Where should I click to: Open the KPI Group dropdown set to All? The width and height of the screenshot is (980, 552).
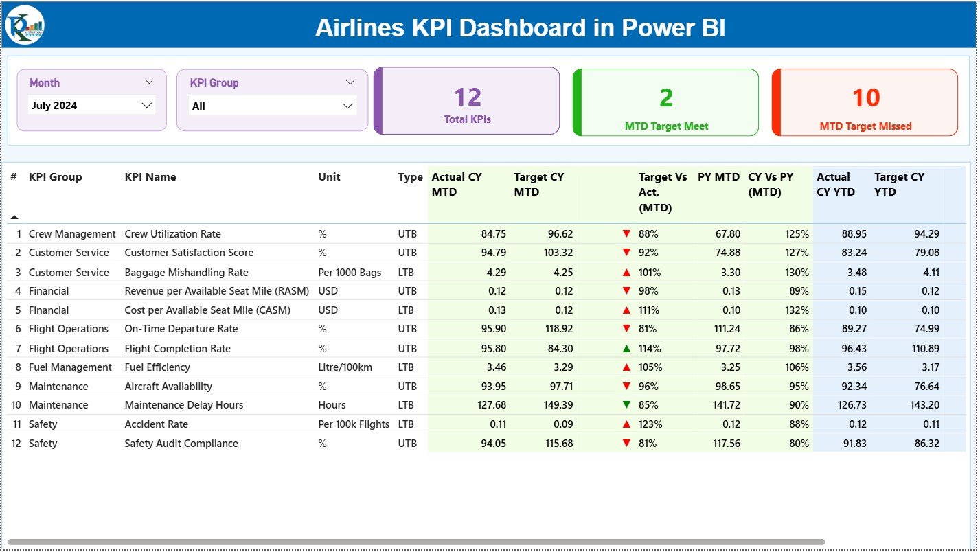272,106
